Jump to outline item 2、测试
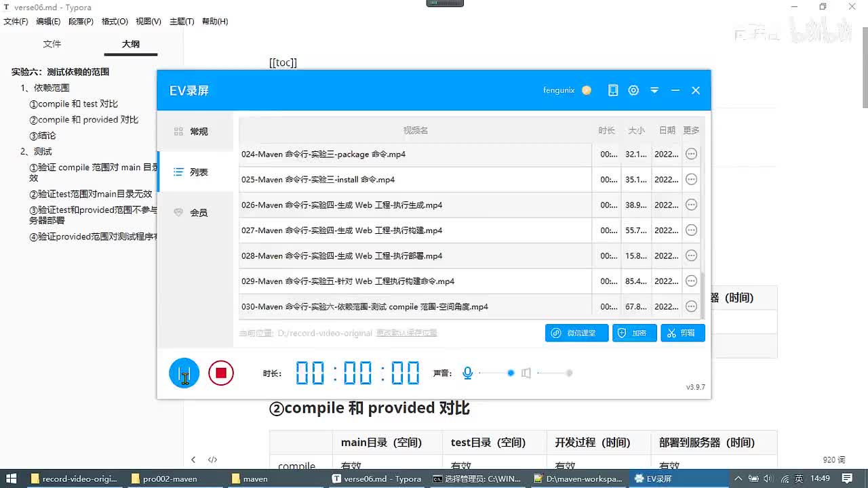The width and height of the screenshot is (868, 488). tap(36, 151)
